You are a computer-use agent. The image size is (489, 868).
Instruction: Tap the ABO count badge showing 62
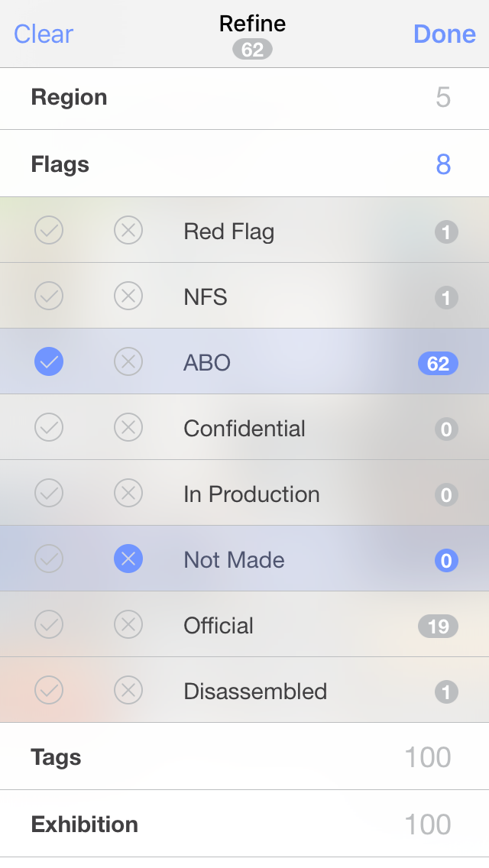pos(438,363)
